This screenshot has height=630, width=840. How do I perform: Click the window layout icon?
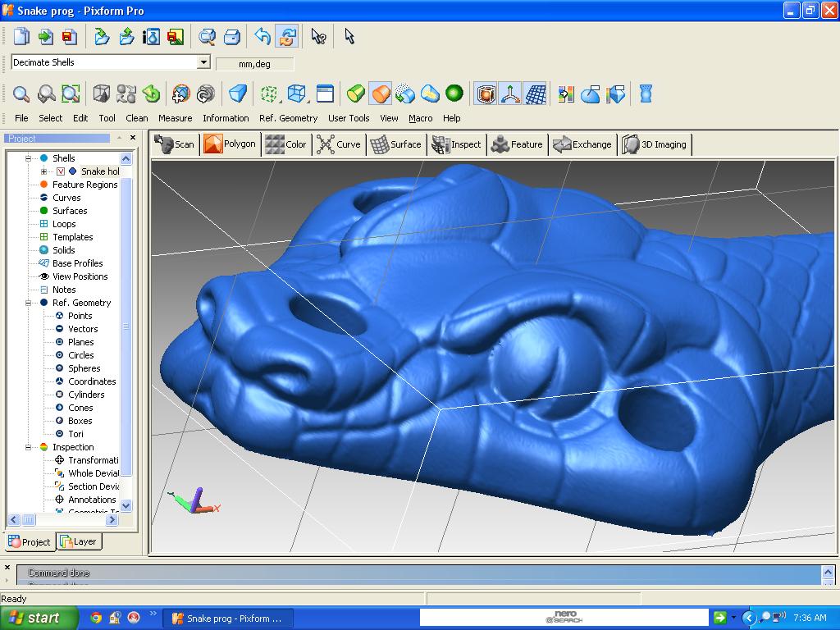(325, 94)
